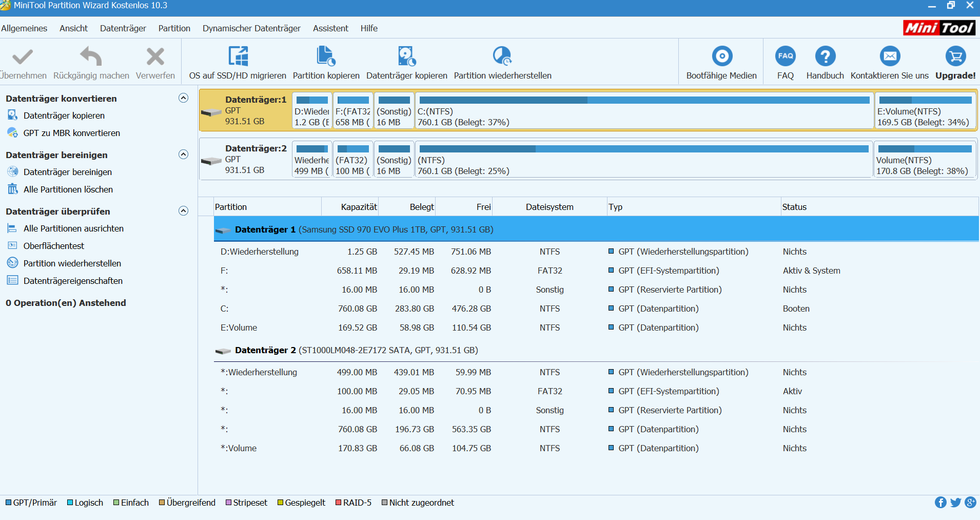Open the Facebook share icon
The width and height of the screenshot is (980, 520).
[940, 503]
